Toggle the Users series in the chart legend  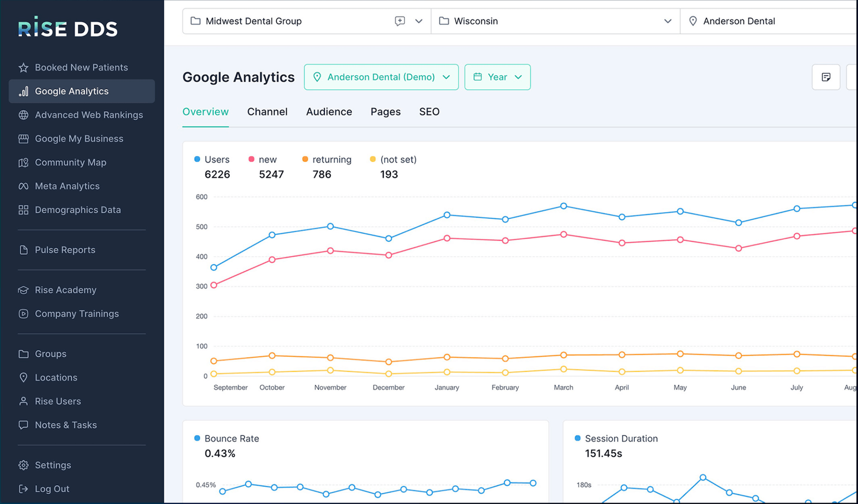coord(212,160)
